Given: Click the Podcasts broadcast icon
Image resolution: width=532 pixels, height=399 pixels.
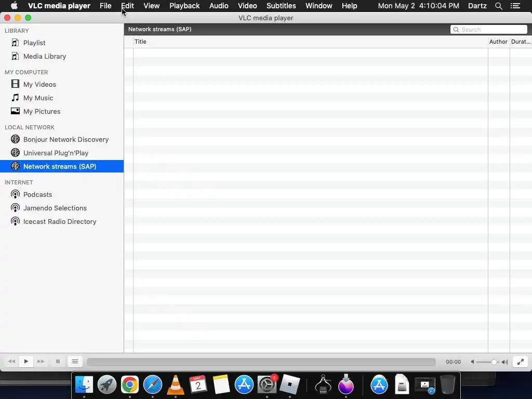Looking at the screenshot, I should click(x=15, y=194).
